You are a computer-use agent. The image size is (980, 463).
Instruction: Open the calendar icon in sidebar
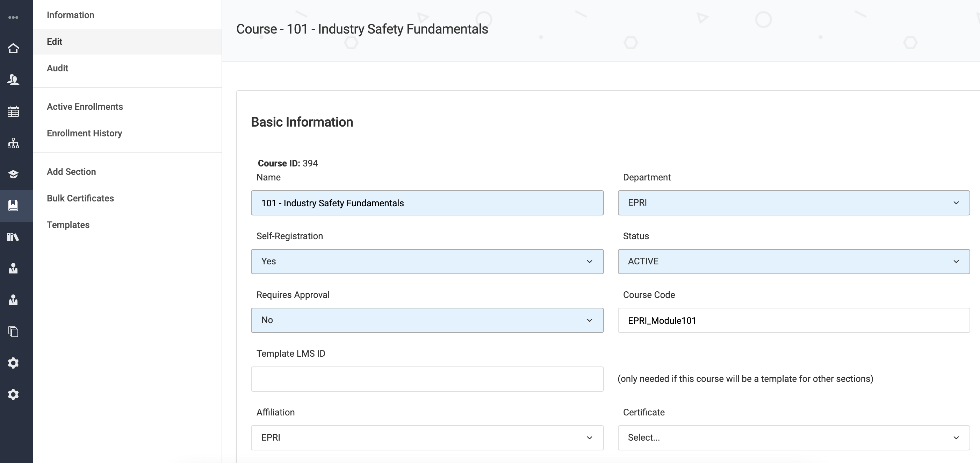(13, 112)
